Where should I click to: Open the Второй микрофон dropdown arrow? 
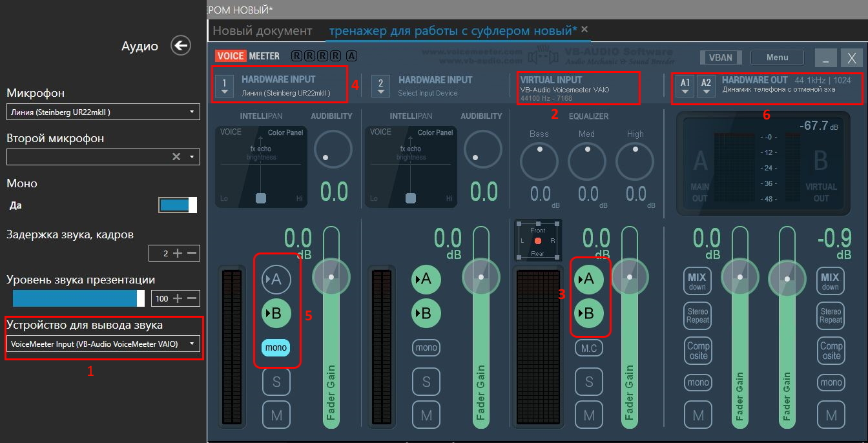point(192,157)
